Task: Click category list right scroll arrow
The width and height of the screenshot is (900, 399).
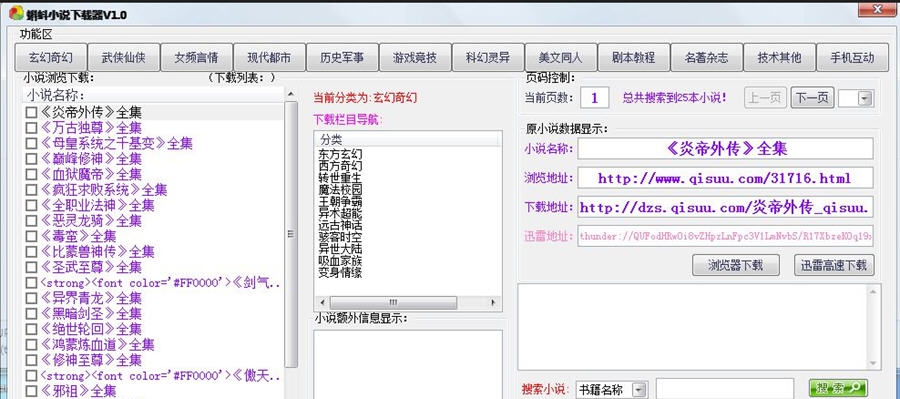Action: click(492, 303)
